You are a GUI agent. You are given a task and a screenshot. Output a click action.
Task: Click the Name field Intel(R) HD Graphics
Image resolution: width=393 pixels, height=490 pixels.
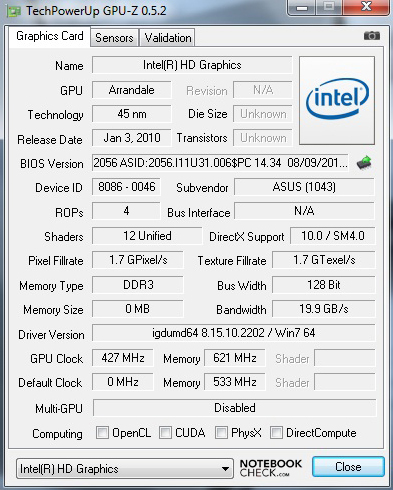(x=192, y=65)
